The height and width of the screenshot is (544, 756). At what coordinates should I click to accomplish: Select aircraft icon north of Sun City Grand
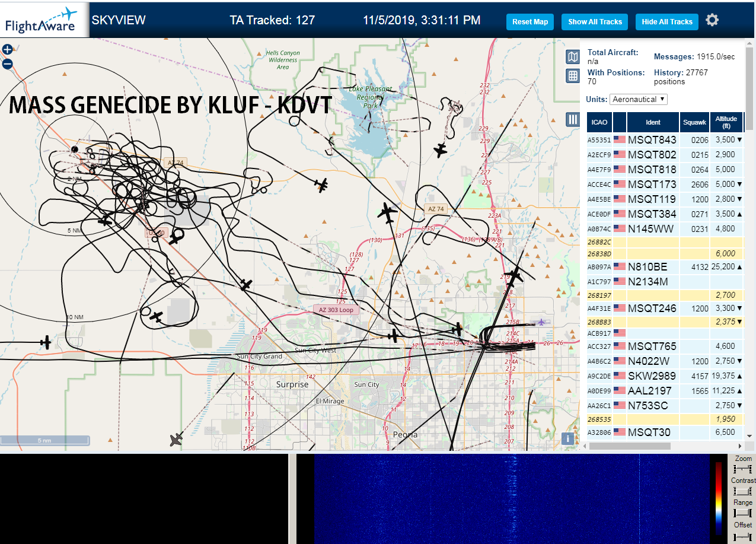246,285
